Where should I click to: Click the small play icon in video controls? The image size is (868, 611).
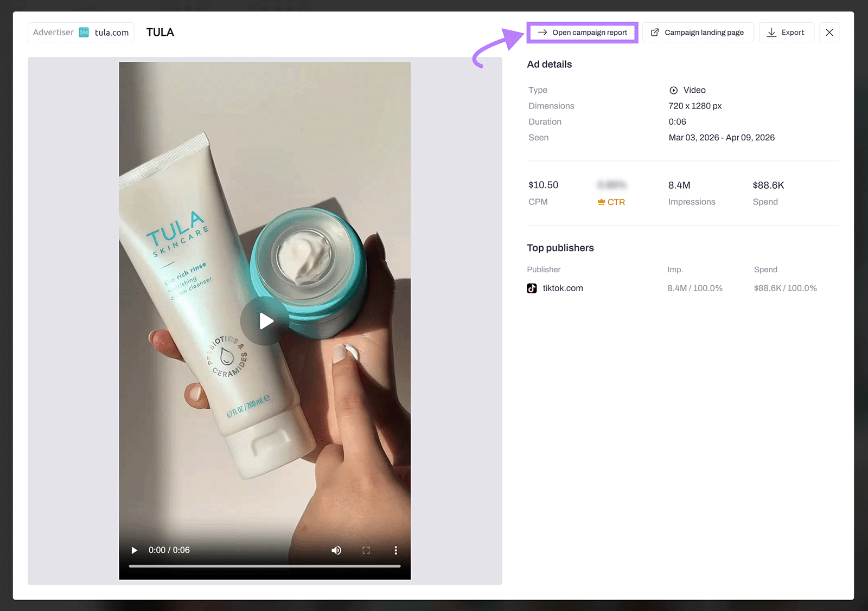click(134, 550)
